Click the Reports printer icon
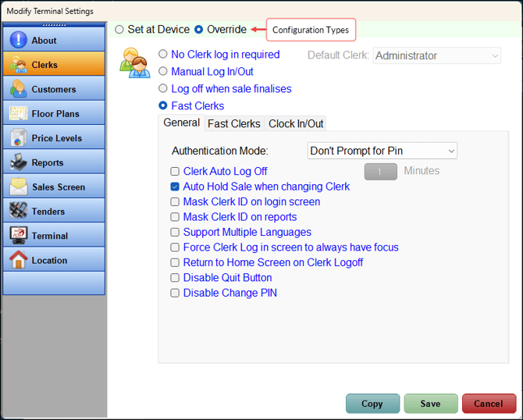Image resolution: width=523 pixels, height=420 pixels. coord(19,162)
